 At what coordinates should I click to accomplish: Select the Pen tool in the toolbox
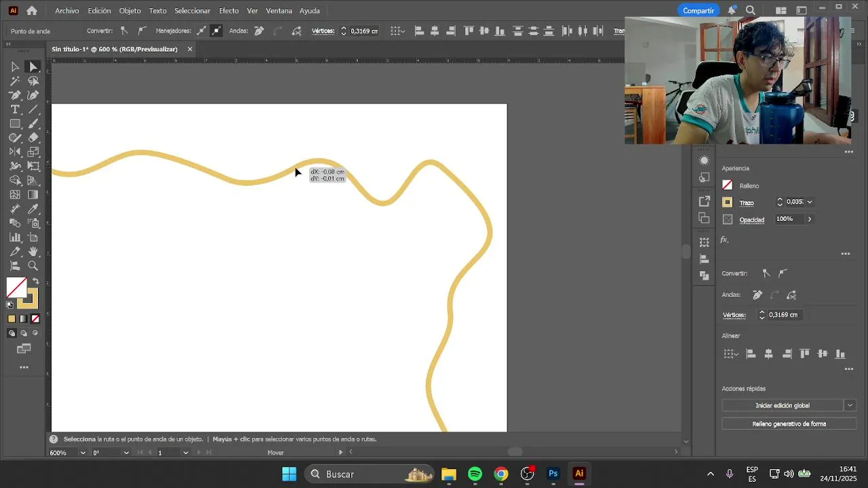click(15, 96)
